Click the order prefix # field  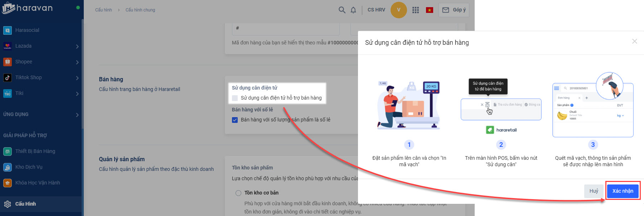tap(286, 29)
